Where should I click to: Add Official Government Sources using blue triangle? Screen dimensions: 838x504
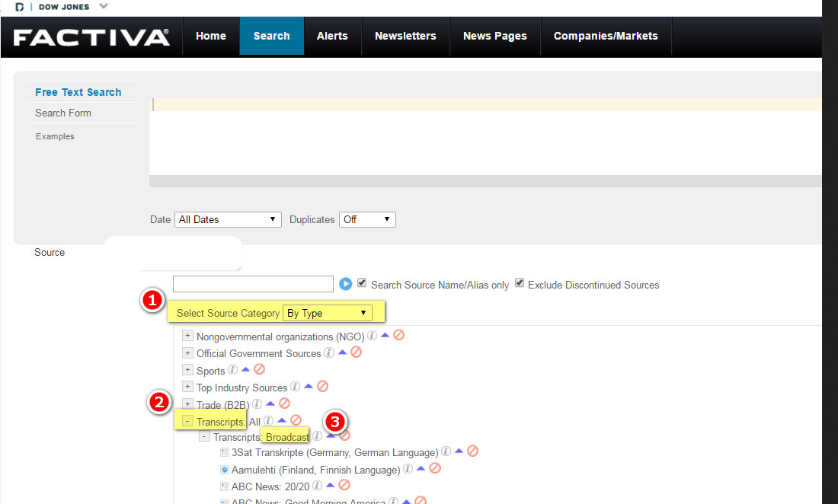pos(343,352)
